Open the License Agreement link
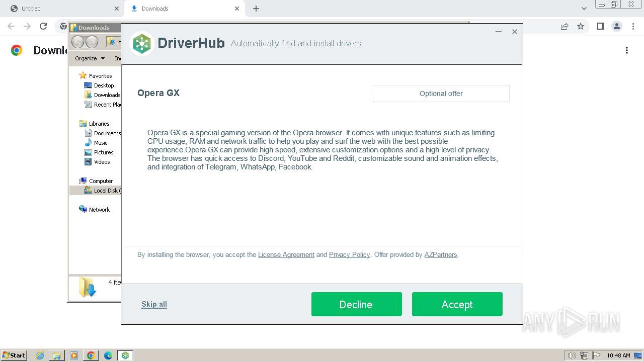The height and width of the screenshot is (362, 644). click(x=286, y=255)
